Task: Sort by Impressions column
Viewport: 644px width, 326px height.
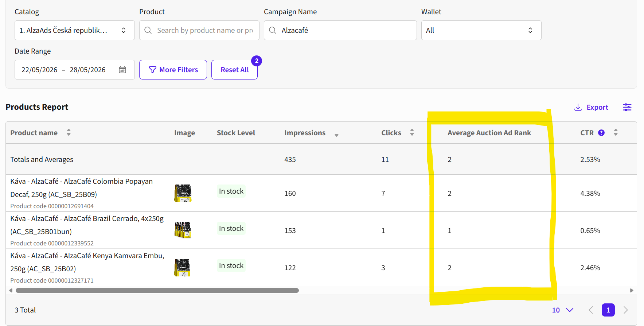Action: [336, 135]
